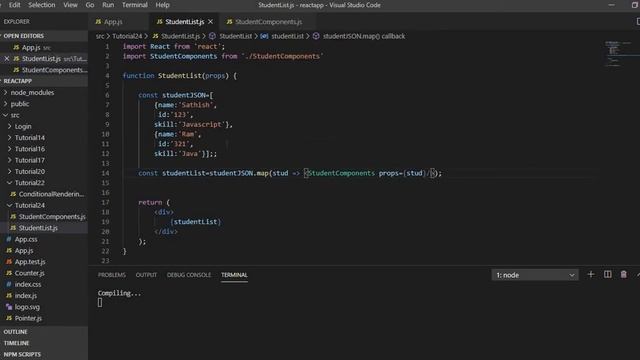Expand the Outline section
Image resolution: width=640 pixels, height=360 pixels.
click(x=16, y=332)
